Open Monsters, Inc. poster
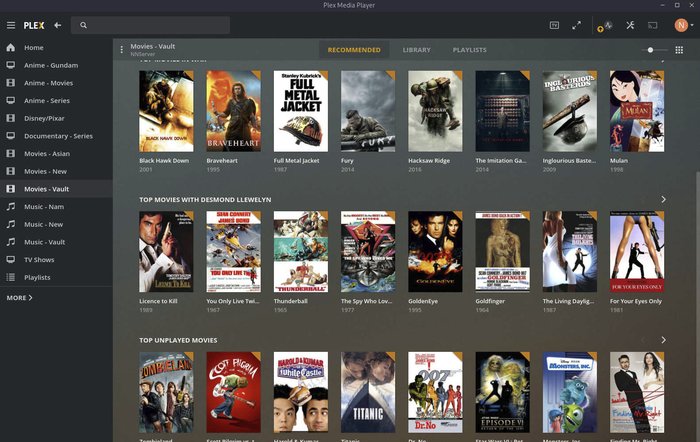The width and height of the screenshot is (700, 442). tap(570, 392)
